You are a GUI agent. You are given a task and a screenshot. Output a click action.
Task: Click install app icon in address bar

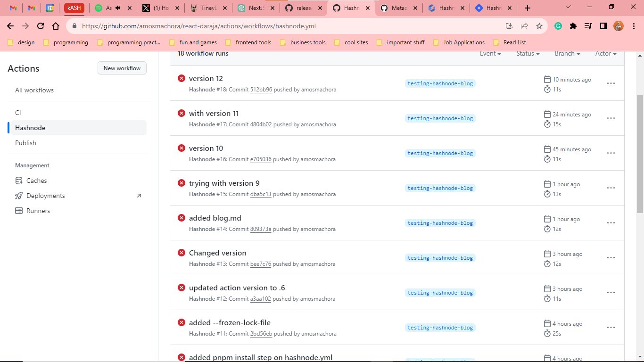(x=509, y=26)
